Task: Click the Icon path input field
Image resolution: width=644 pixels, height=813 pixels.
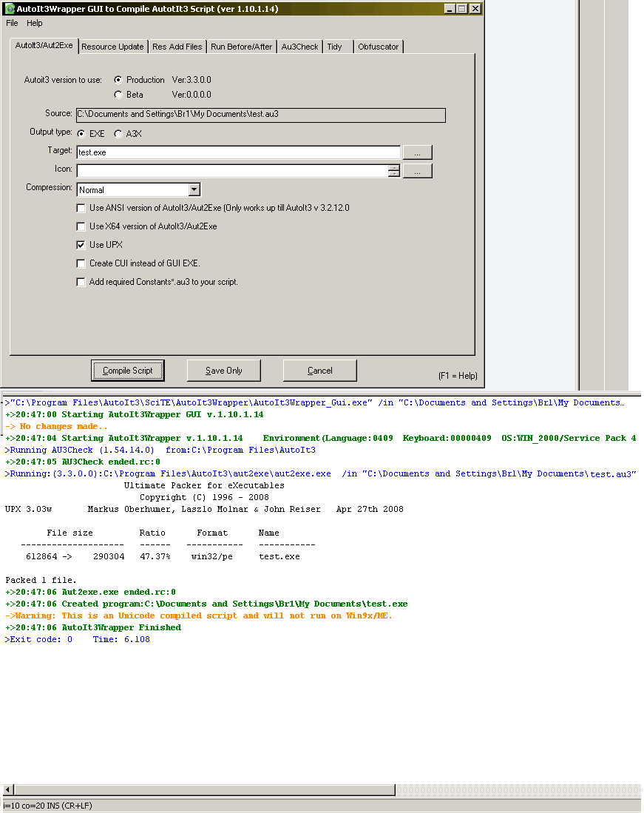Action: [x=232, y=171]
